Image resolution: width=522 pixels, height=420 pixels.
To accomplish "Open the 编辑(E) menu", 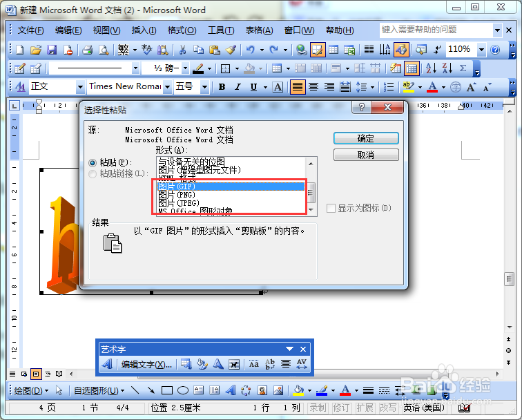I will pos(68,30).
